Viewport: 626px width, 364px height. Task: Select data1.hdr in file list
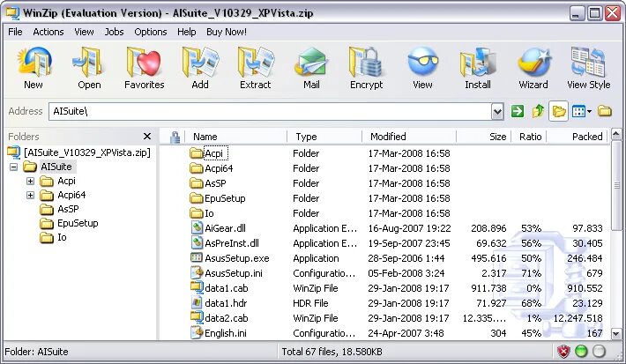point(226,303)
